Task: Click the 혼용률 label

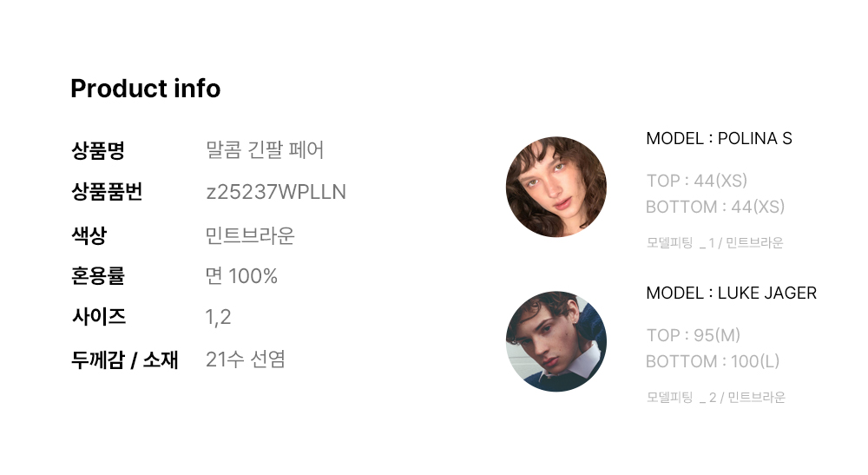Action: 98,276
